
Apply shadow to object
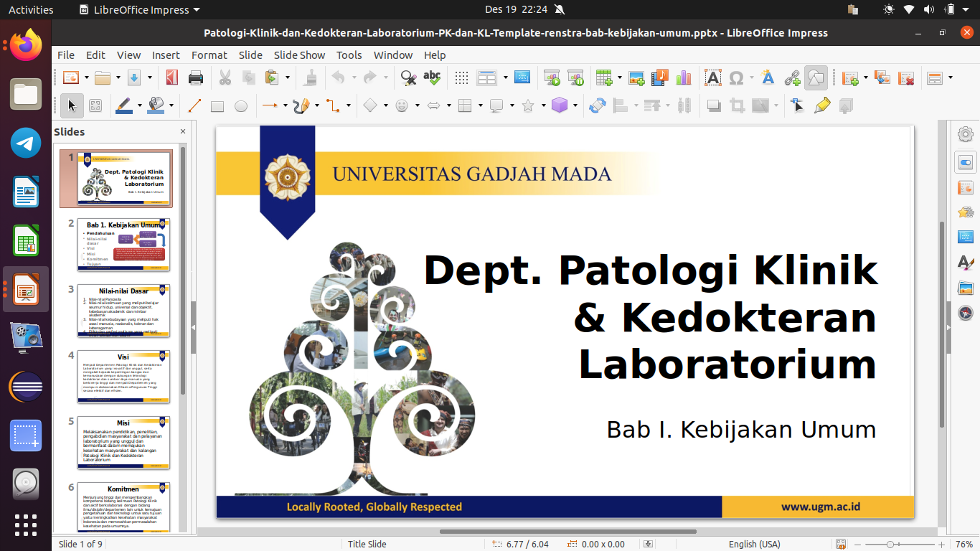pos(714,105)
